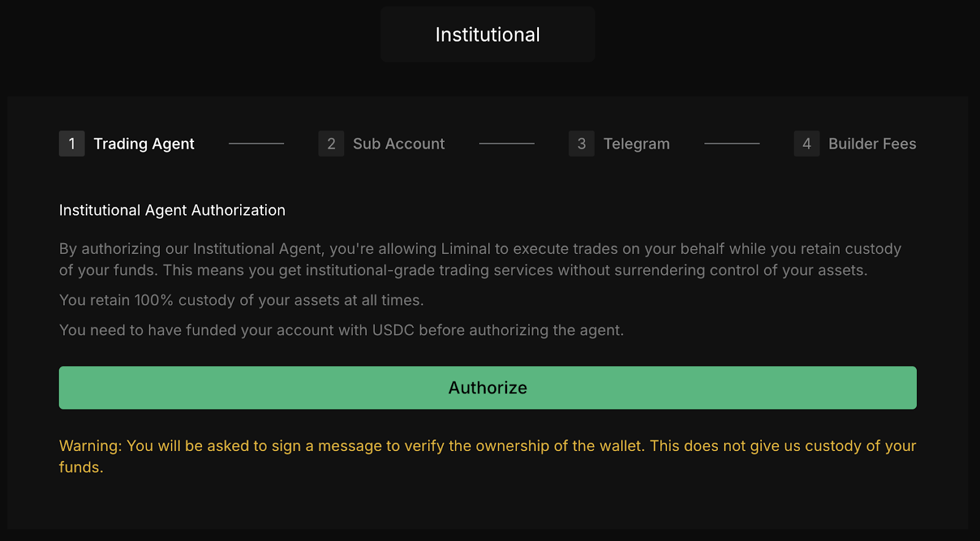
Task: Click step number 4 badge
Action: click(x=807, y=144)
